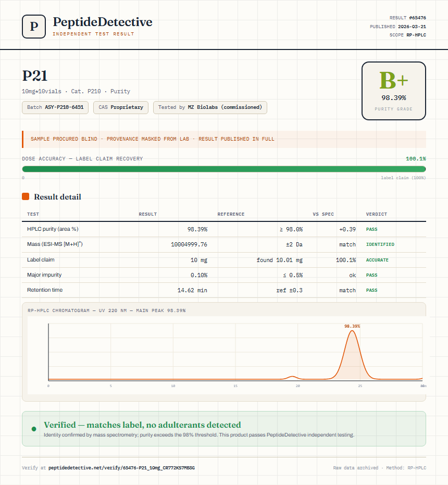Click the INDEPENDENT TEST RESULT tagline
448x485 pixels.
93,34
